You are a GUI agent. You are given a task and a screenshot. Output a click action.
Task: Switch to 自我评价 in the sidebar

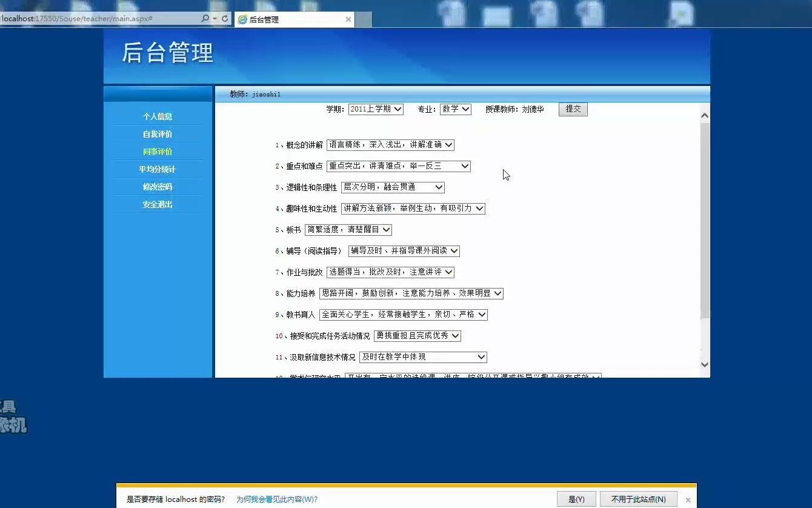(x=156, y=134)
